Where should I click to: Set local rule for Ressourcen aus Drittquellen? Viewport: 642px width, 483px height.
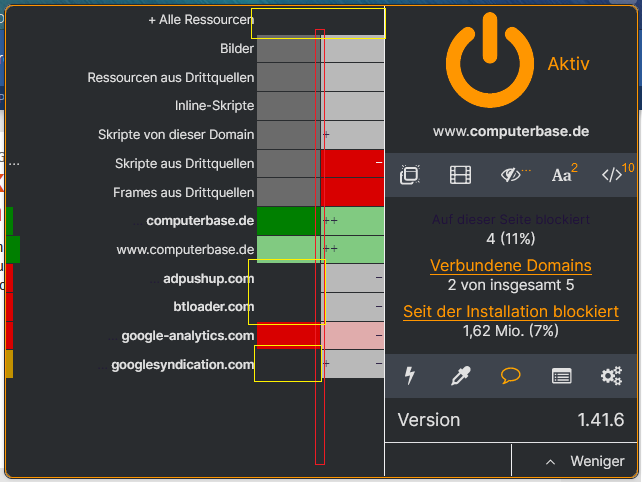[353, 77]
